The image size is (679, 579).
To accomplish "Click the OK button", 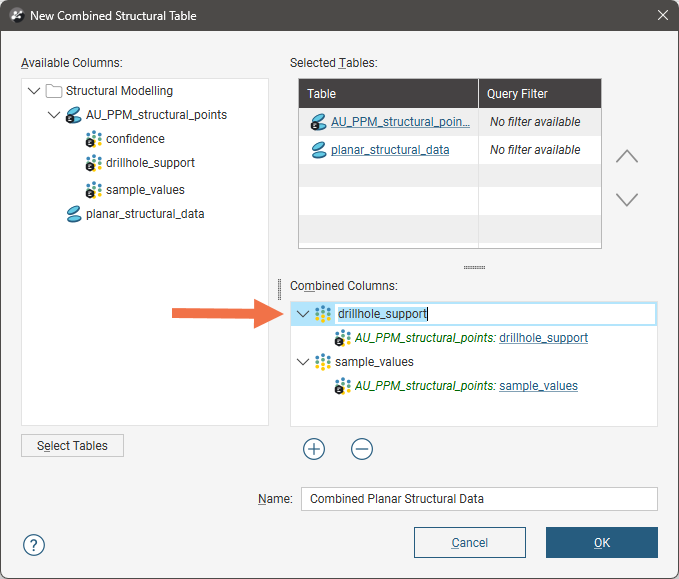I will click(x=601, y=542).
